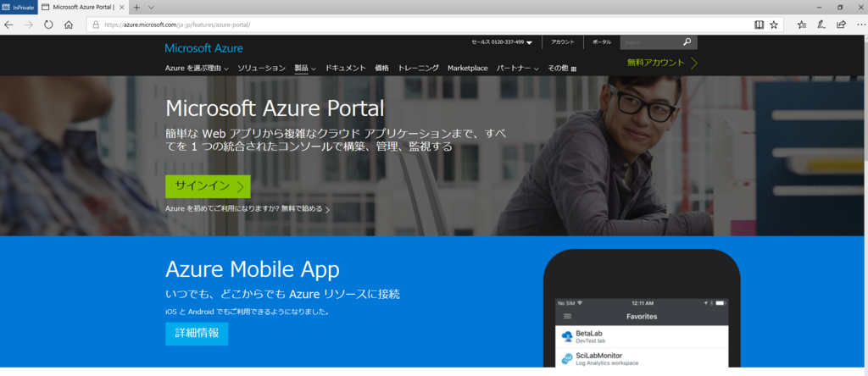
Task: Open the その他 nav item
Action: click(x=558, y=68)
